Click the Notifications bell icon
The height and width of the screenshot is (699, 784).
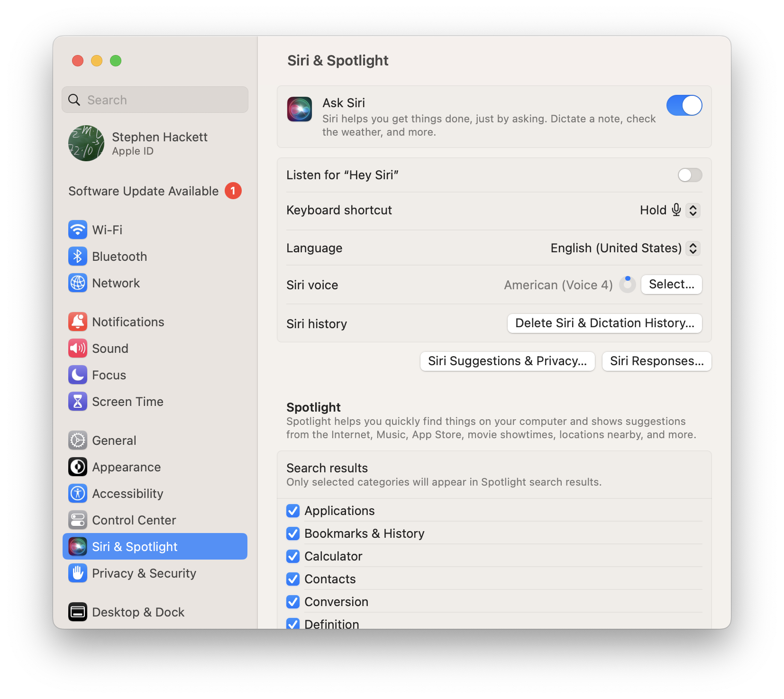(x=78, y=322)
